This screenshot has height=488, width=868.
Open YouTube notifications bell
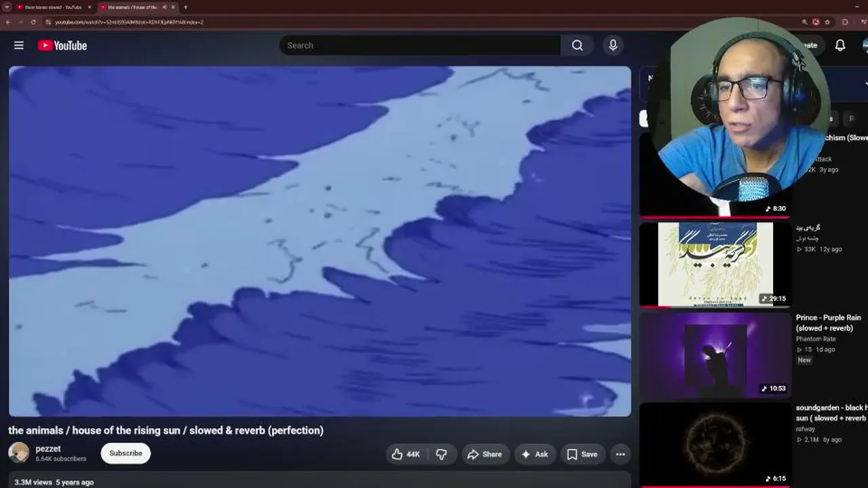click(x=840, y=45)
